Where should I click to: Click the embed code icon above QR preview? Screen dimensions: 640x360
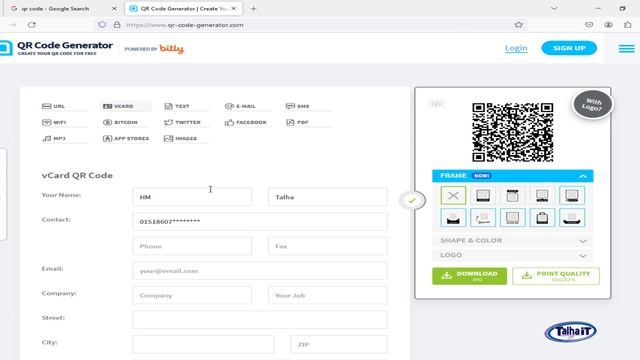point(436,104)
